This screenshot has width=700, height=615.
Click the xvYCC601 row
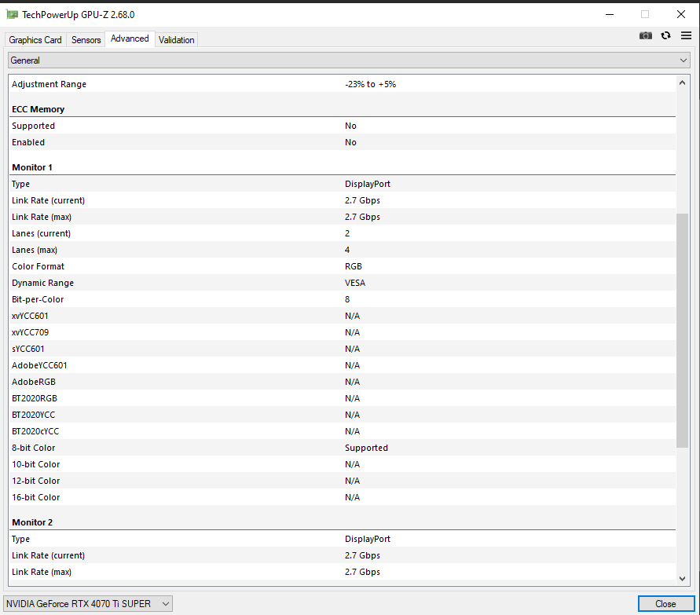pyautogui.click(x=342, y=316)
